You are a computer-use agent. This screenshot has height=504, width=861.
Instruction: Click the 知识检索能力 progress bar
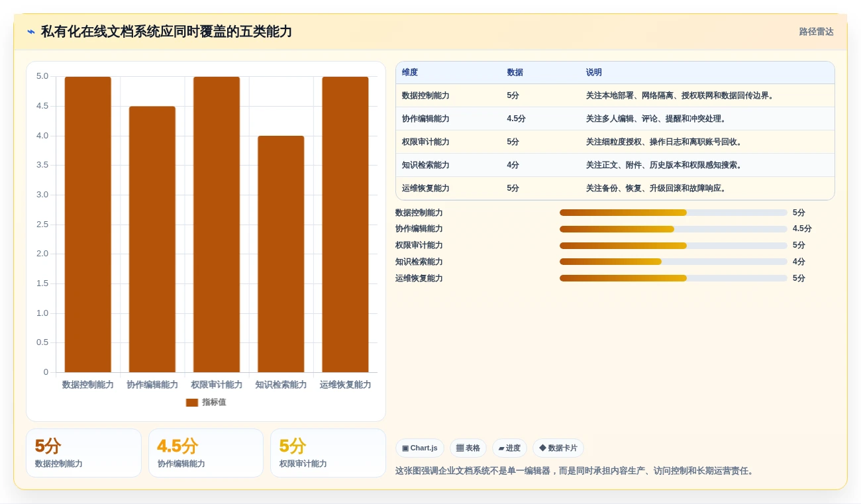point(674,262)
